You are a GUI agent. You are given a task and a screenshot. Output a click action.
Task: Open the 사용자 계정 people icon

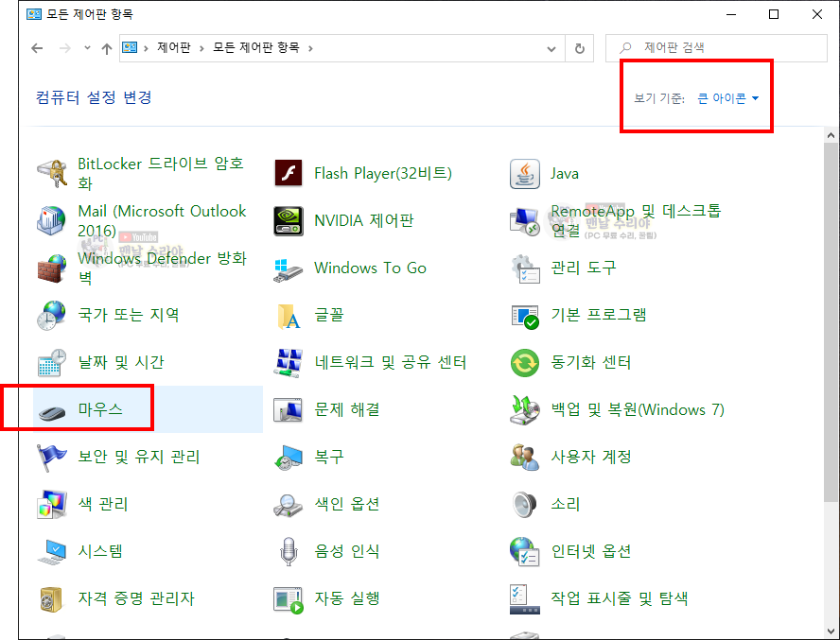[x=524, y=457]
